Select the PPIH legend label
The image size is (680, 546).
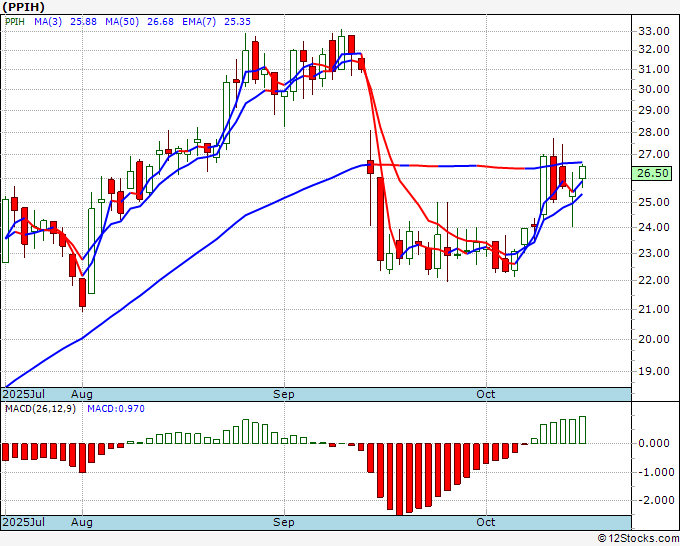[x=15, y=21]
